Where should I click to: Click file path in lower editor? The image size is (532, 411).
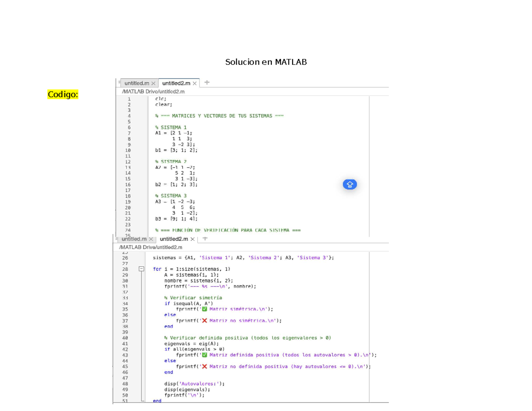151,247
